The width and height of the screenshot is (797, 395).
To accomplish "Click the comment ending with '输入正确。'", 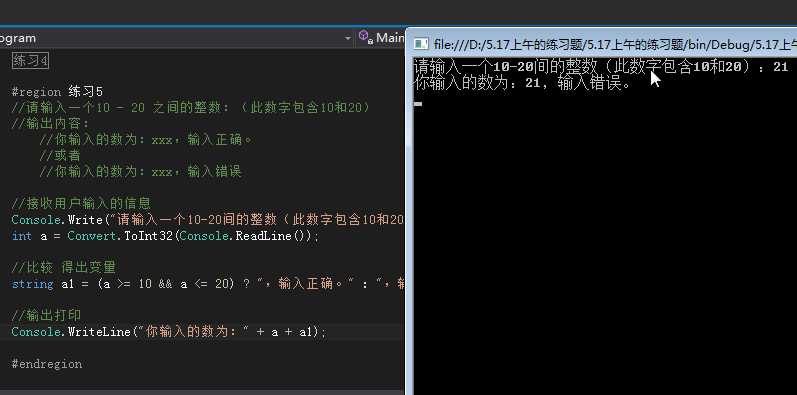I will (146, 139).
